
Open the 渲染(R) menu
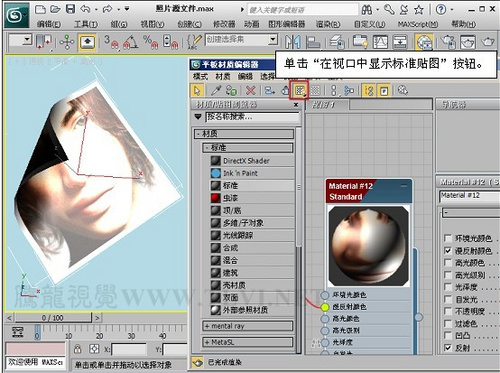328,24
